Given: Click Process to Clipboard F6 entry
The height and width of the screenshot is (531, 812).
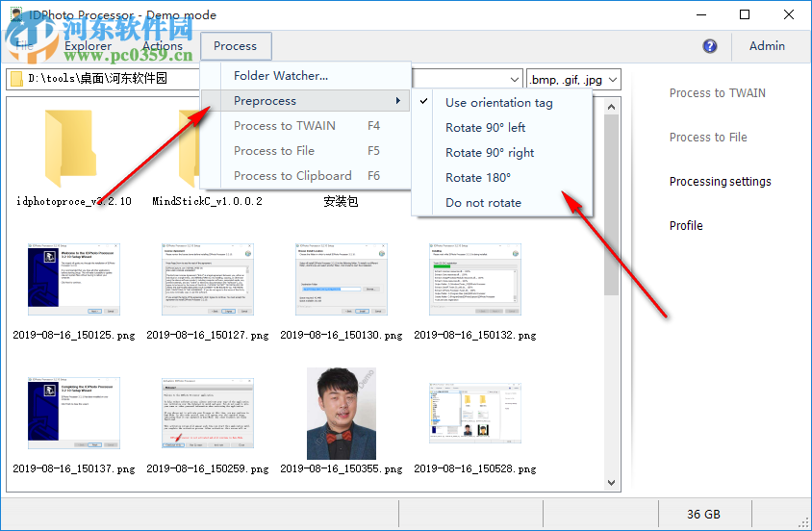Looking at the screenshot, I should 306,176.
